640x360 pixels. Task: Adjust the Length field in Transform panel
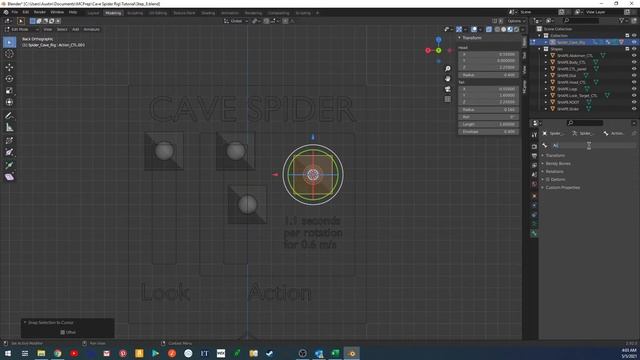[488, 124]
